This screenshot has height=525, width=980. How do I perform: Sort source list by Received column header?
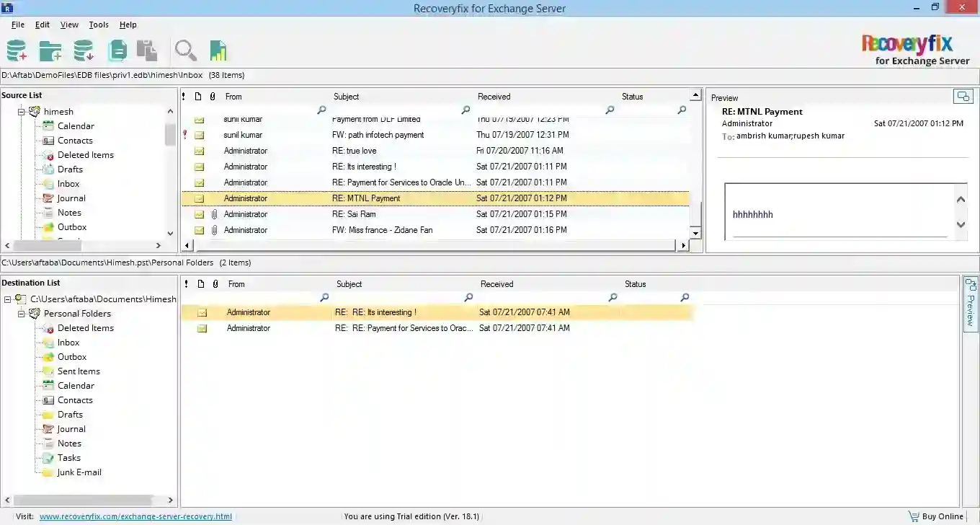pyautogui.click(x=494, y=97)
